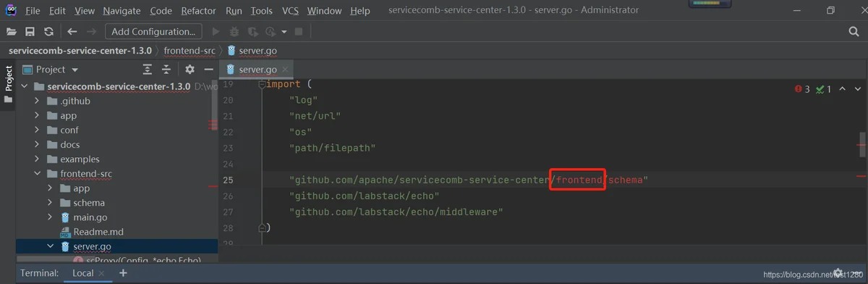
Task: Click "github.com/labstack/echo/middleware" import line
Action: coord(396,212)
